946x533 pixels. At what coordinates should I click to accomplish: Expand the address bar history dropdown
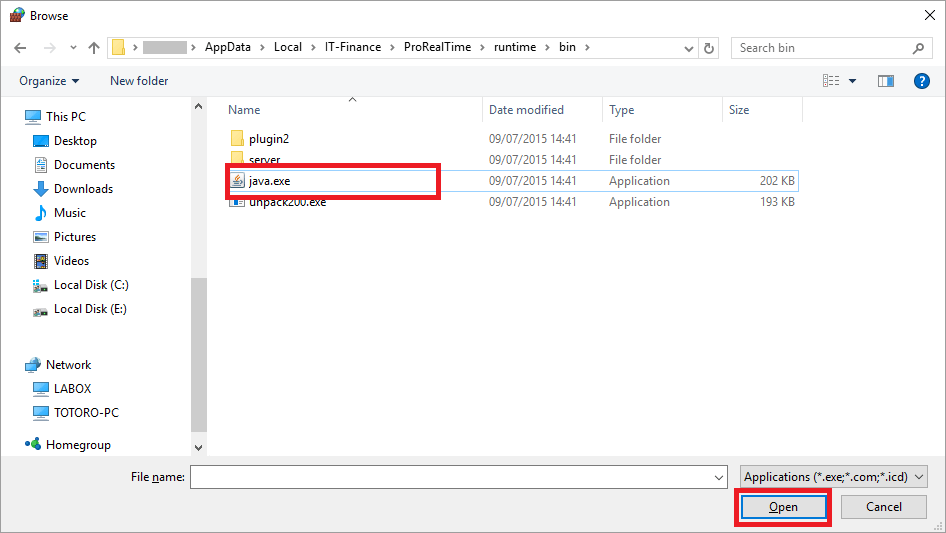[x=688, y=48]
